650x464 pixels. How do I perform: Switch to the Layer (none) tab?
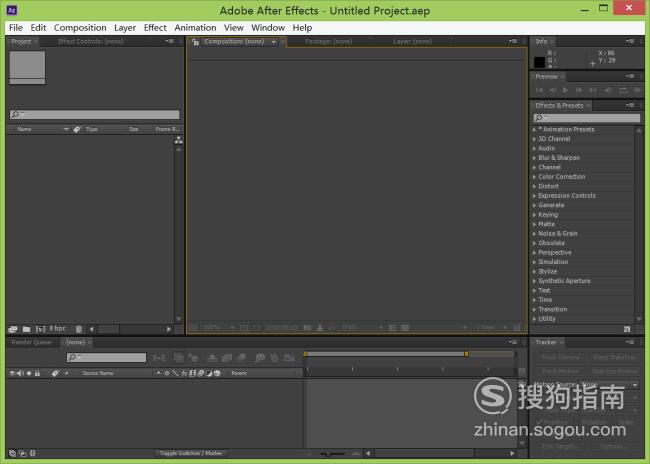[412, 41]
